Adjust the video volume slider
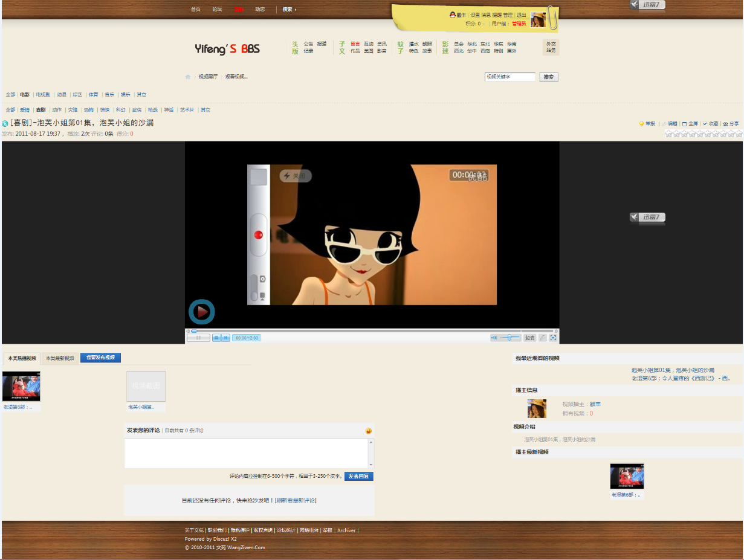This screenshot has height=560, width=744. click(509, 338)
